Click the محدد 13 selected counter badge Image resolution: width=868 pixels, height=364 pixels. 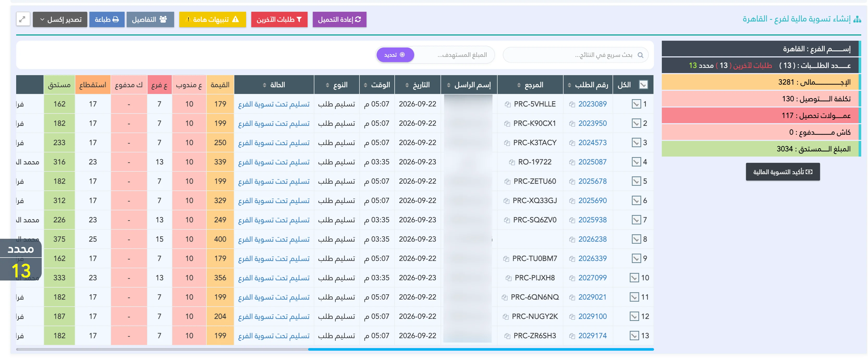21,259
